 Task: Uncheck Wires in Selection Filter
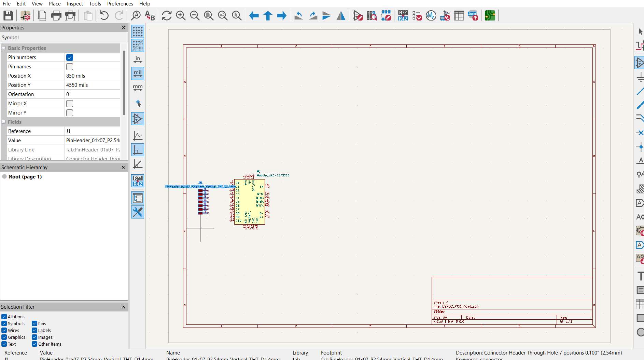tap(4, 330)
